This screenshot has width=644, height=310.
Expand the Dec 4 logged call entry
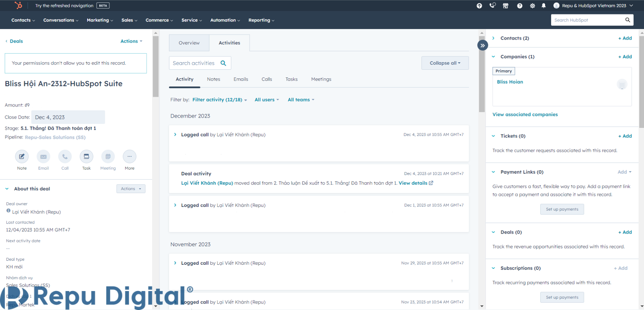click(175, 135)
